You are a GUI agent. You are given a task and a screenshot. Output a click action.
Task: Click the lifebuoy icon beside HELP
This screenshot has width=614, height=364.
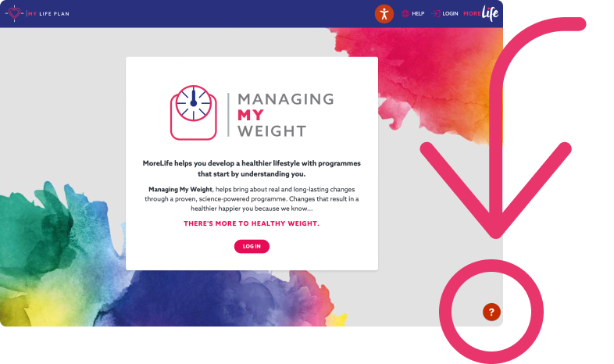click(405, 14)
